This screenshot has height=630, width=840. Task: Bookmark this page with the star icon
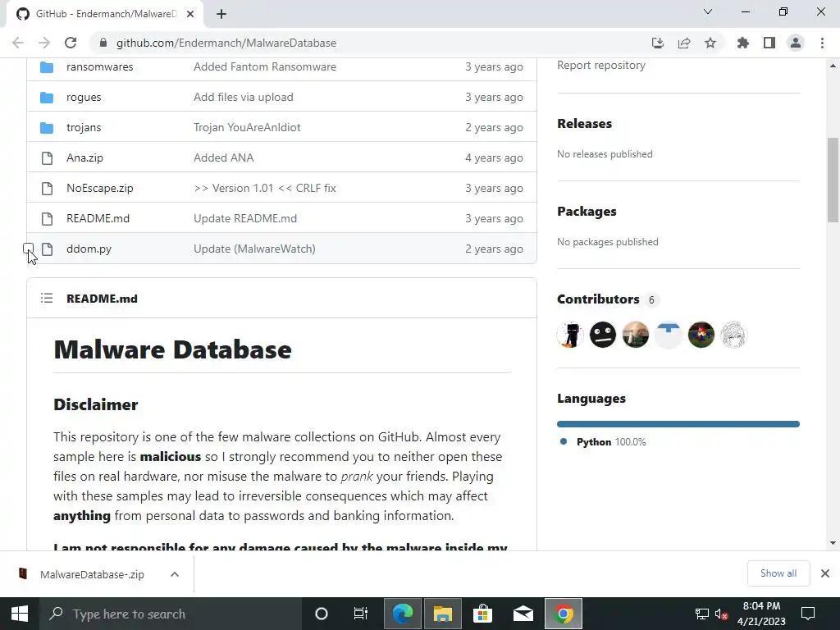tap(710, 43)
